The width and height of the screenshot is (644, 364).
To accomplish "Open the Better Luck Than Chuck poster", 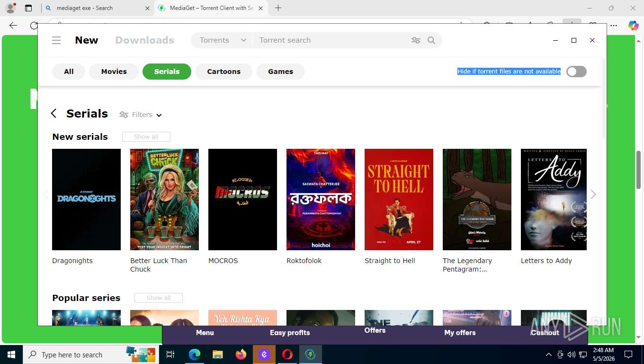I will point(164,200).
